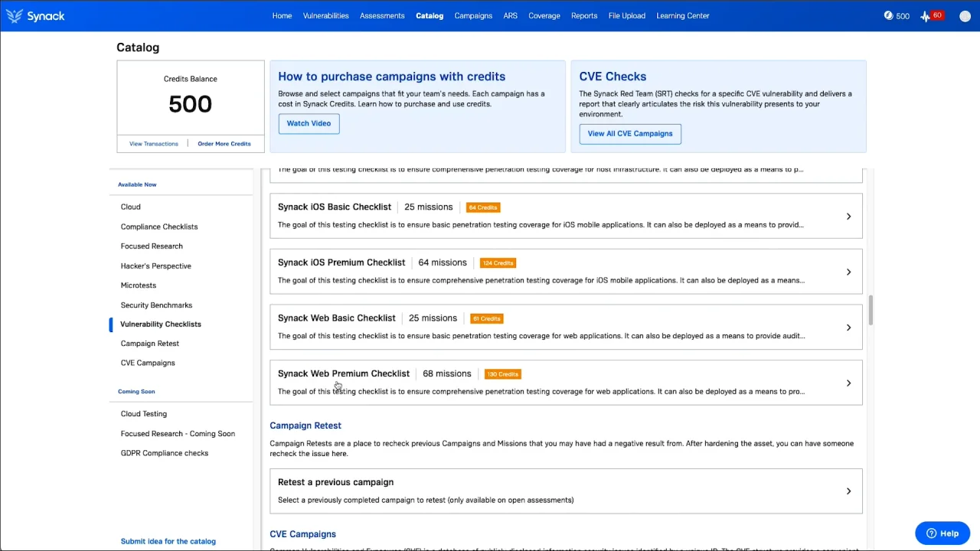Open Campaigns in top navigation
The width and height of the screenshot is (980, 551).
473,15
